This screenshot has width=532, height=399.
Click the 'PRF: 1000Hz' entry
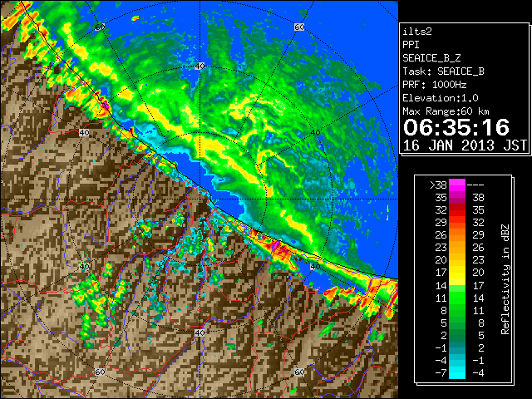[434, 85]
